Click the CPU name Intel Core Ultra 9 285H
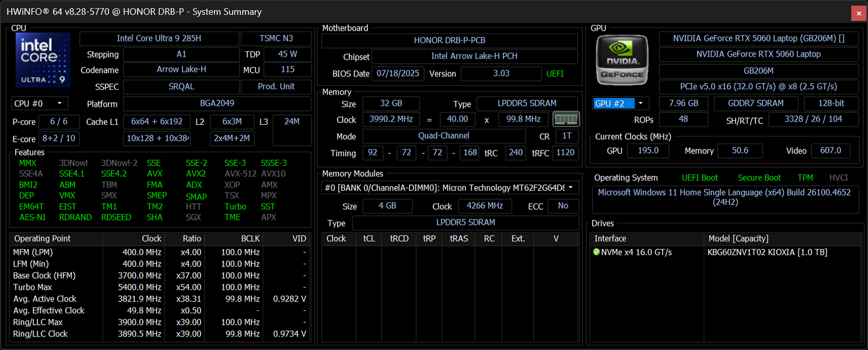The image size is (868, 350). click(x=159, y=38)
